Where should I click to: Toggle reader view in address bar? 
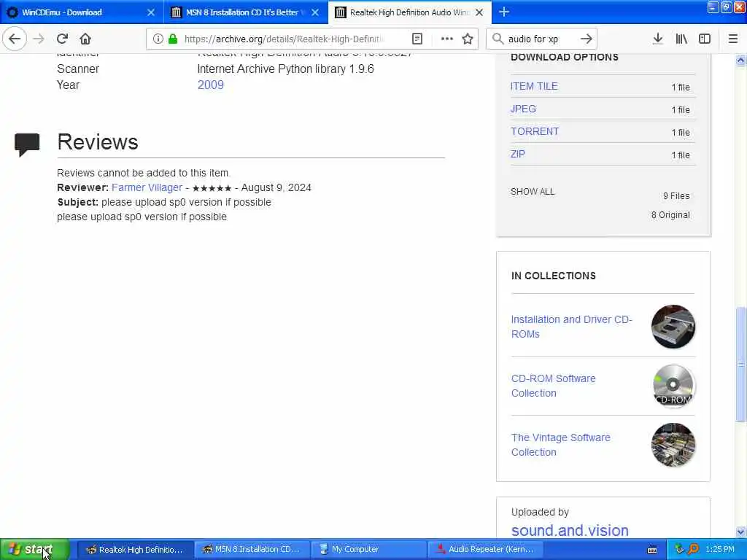point(417,39)
